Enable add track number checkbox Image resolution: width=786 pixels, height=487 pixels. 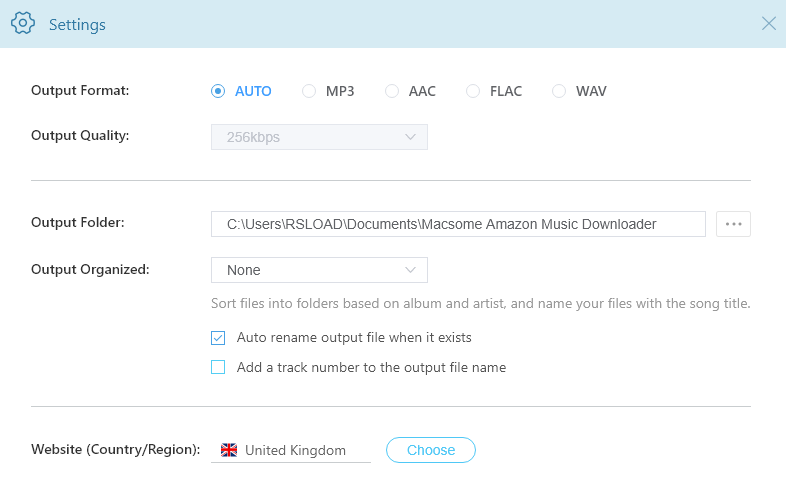click(x=218, y=367)
